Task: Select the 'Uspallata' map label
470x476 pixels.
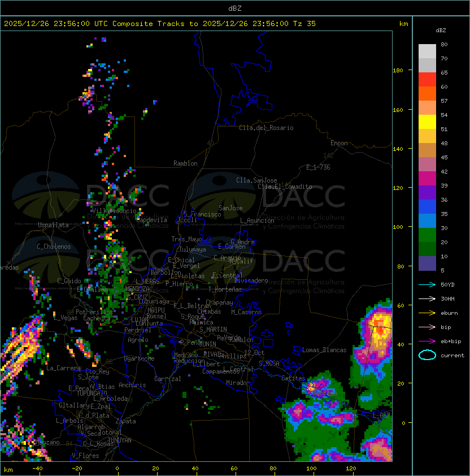Action: (x=53, y=225)
